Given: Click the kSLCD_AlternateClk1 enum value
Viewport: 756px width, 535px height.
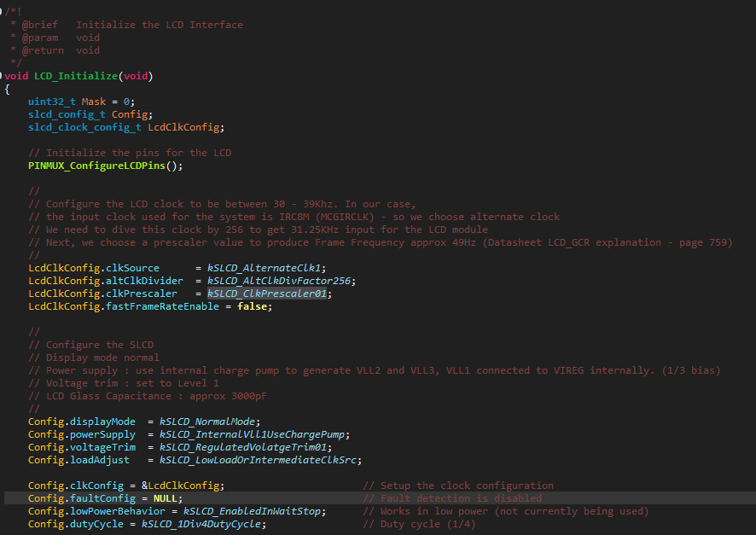Looking at the screenshot, I should click(265, 268).
